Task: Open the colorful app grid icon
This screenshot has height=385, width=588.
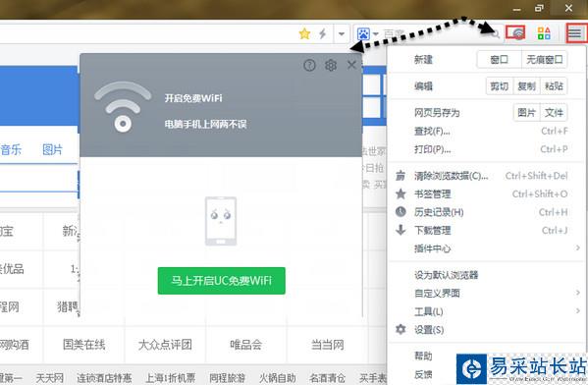Action: pos(544,33)
